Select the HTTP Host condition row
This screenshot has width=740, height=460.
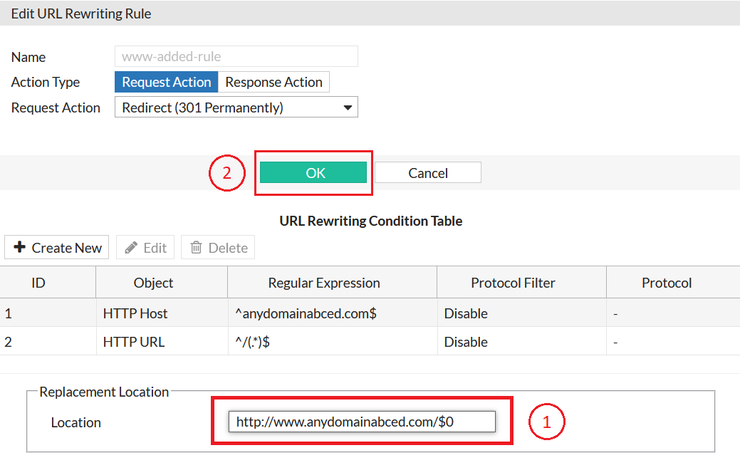click(135, 313)
